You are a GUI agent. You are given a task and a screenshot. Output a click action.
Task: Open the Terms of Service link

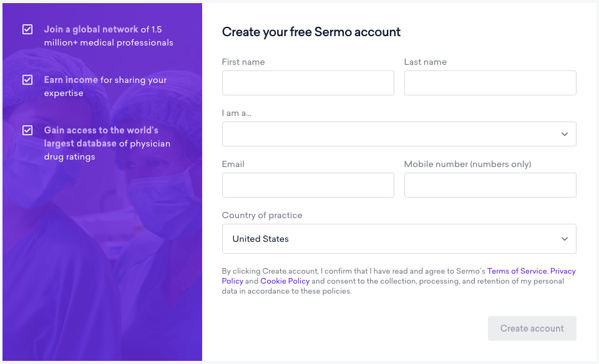point(517,271)
